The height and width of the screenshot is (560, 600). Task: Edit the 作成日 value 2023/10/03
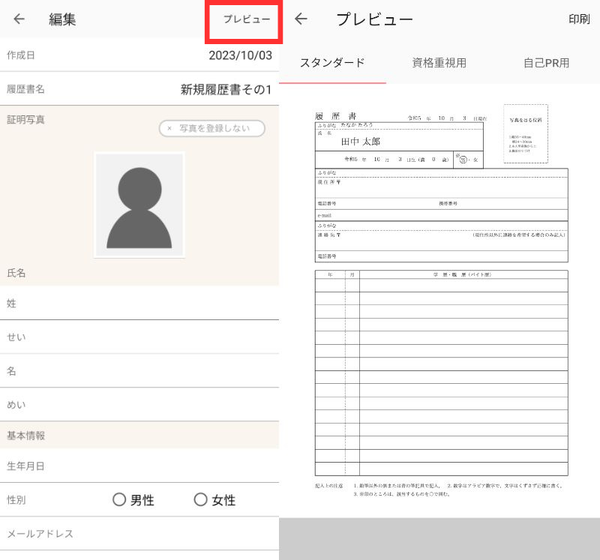pyautogui.click(x=240, y=55)
